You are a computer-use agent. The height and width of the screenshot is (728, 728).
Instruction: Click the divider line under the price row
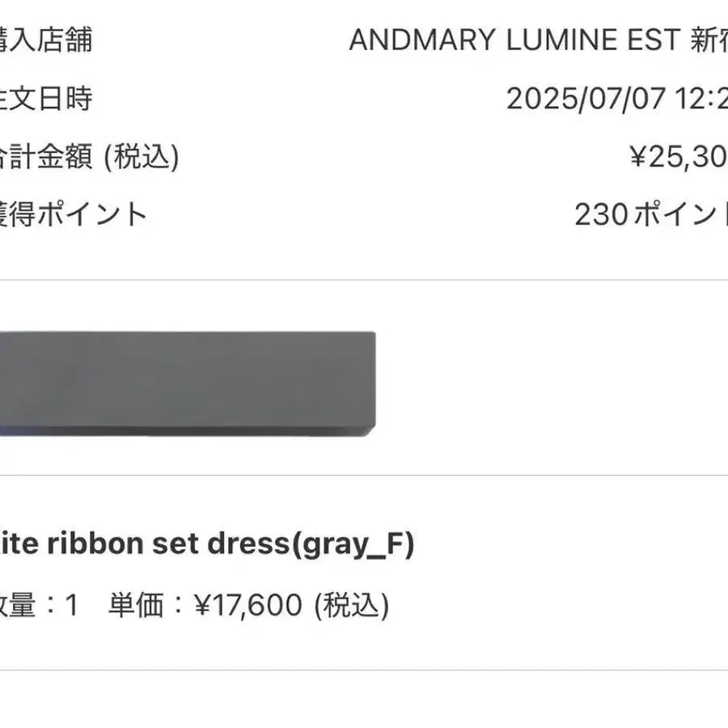pyautogui.click(x=364, y=670)
